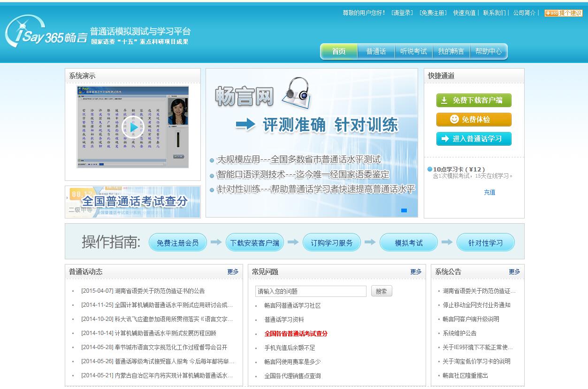Expand 更多 in 普通话动态 section
The image size is (588, 389).
click(x=233, y=272)
